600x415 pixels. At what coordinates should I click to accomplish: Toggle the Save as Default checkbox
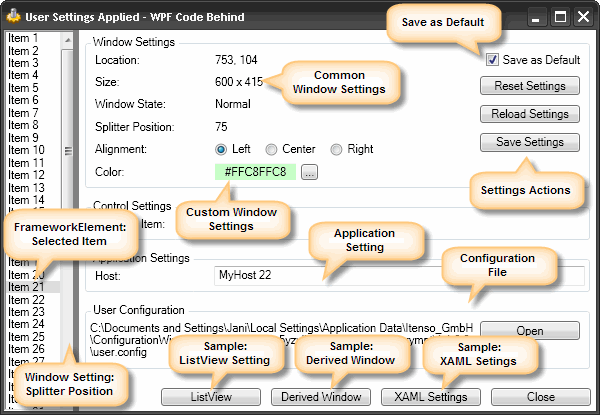tap(492, 60)
